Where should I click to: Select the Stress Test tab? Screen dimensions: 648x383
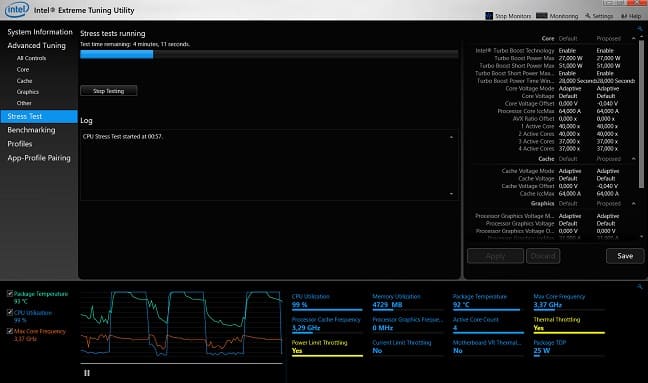click(x=39, y=117)
